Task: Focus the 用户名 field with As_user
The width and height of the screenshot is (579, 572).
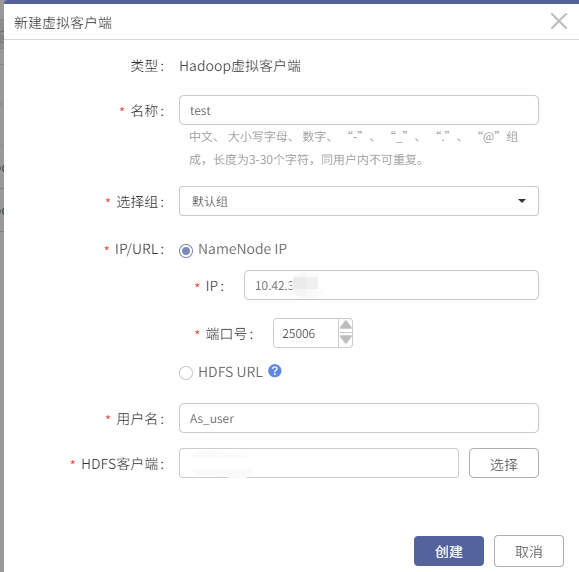Action: (x=359, y=418)
